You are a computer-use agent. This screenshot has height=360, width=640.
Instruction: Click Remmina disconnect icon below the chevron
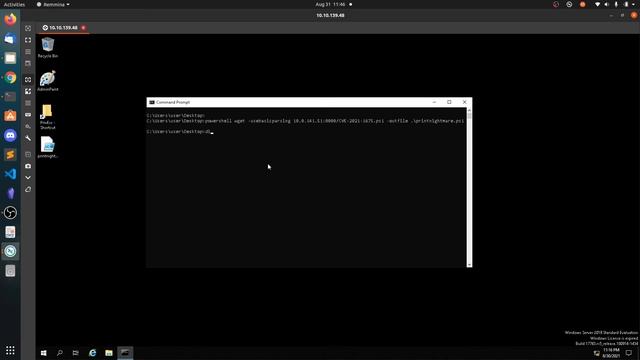pos(28,189)
